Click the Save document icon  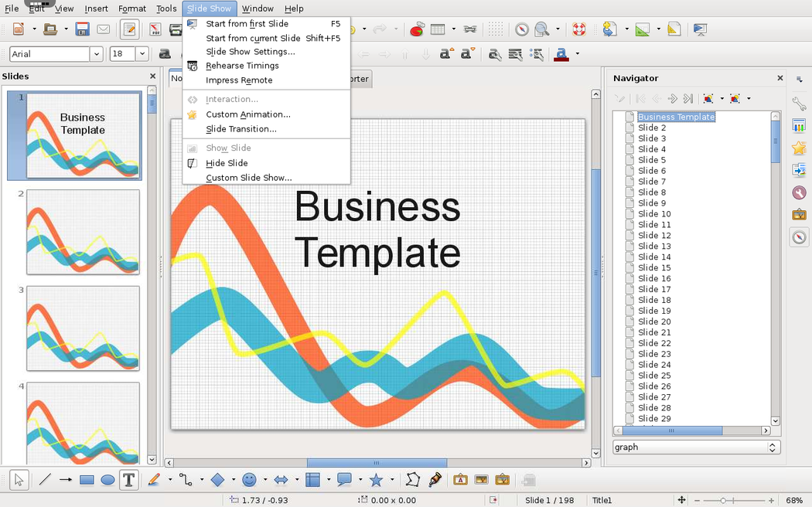coord(82,30)
